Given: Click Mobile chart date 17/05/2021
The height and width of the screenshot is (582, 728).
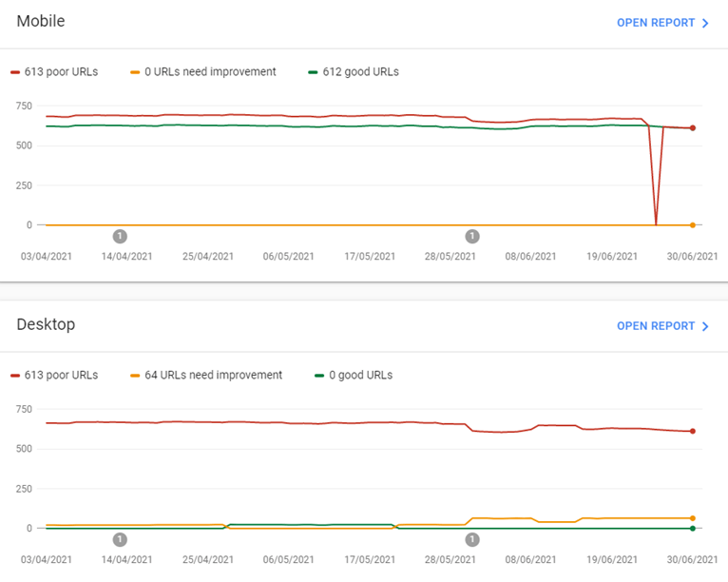Looking at the screenshot, I should pos(370,257).
